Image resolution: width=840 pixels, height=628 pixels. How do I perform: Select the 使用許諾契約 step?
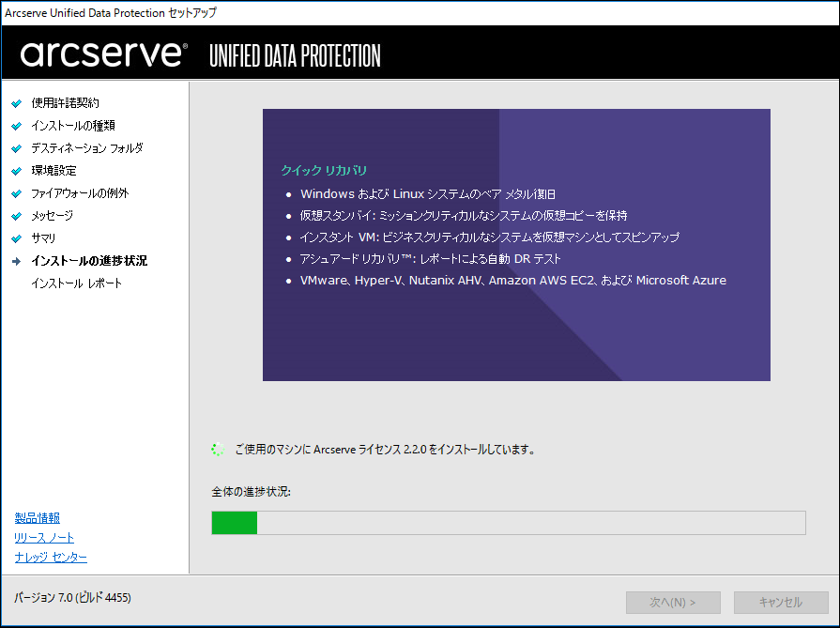click(x=65, y=103)
